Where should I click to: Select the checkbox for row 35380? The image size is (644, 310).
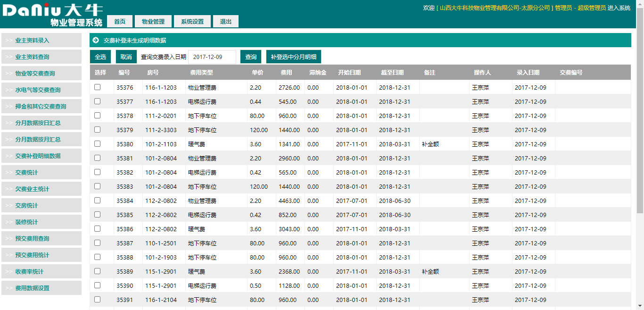click(x=98, y=144)
